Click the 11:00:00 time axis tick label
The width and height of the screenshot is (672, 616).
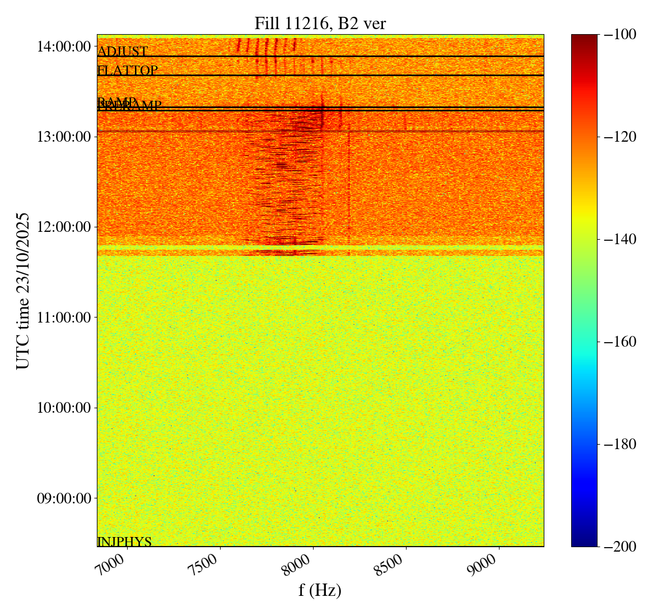(x=64, y=318)
